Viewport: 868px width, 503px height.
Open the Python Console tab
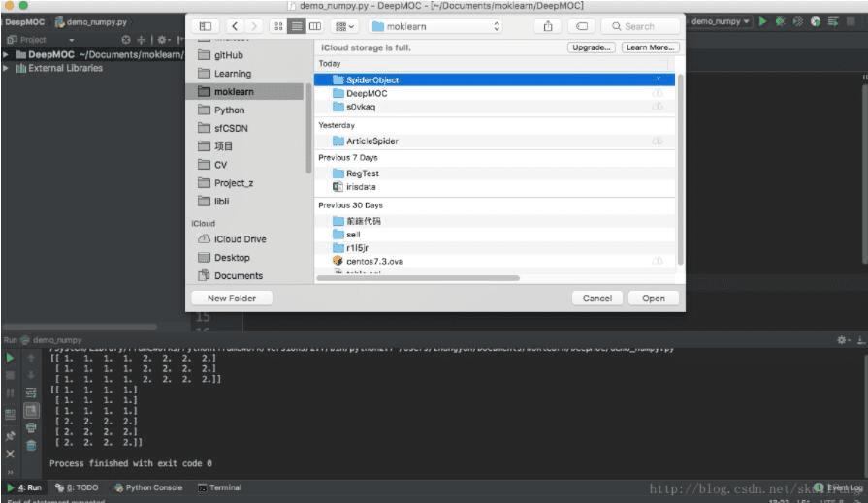148,487
